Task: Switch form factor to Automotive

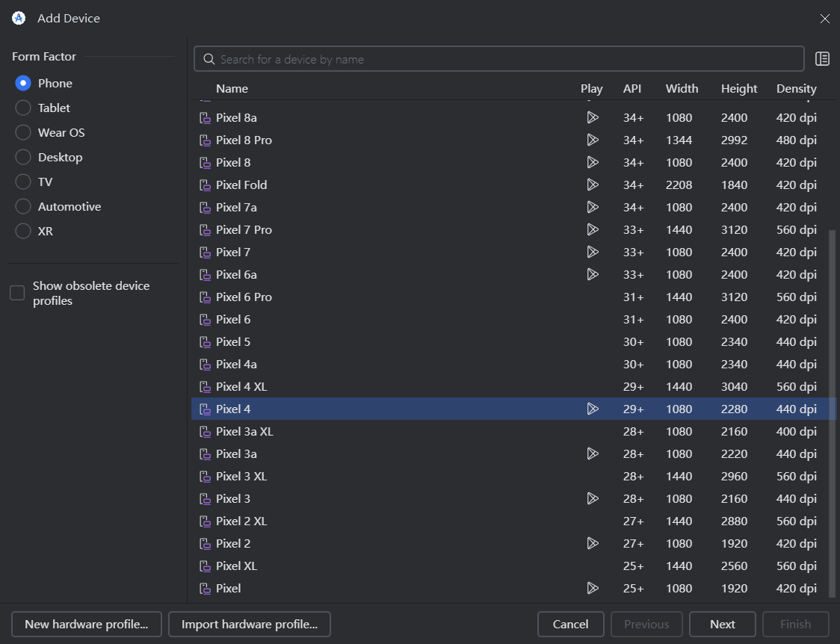Action: 23,206
